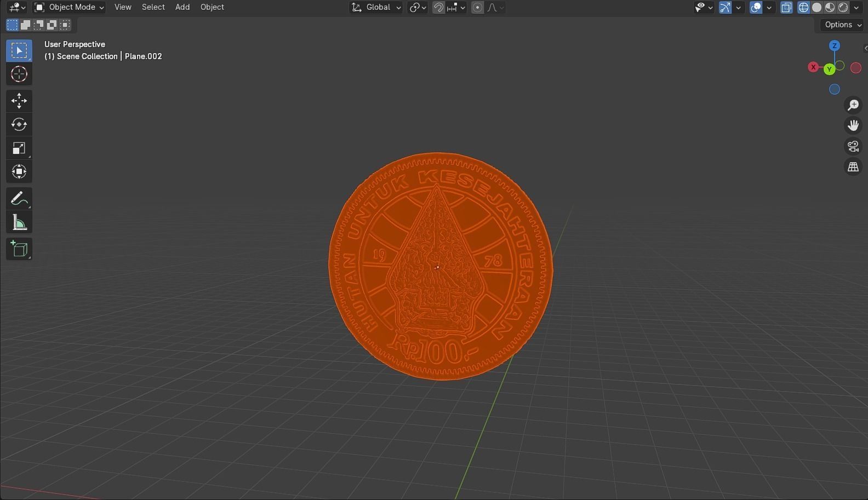Choose the Move tool
868x500 pixels.
point(19,101)
